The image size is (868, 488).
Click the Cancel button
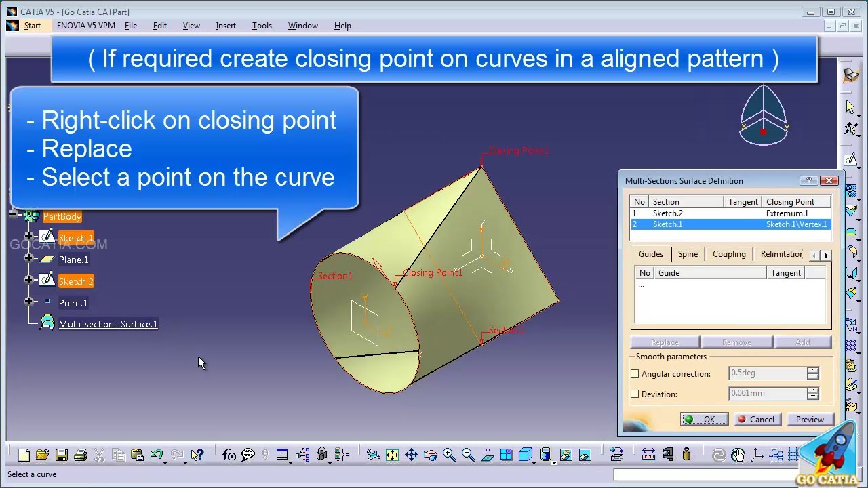(x=757, y=420)
